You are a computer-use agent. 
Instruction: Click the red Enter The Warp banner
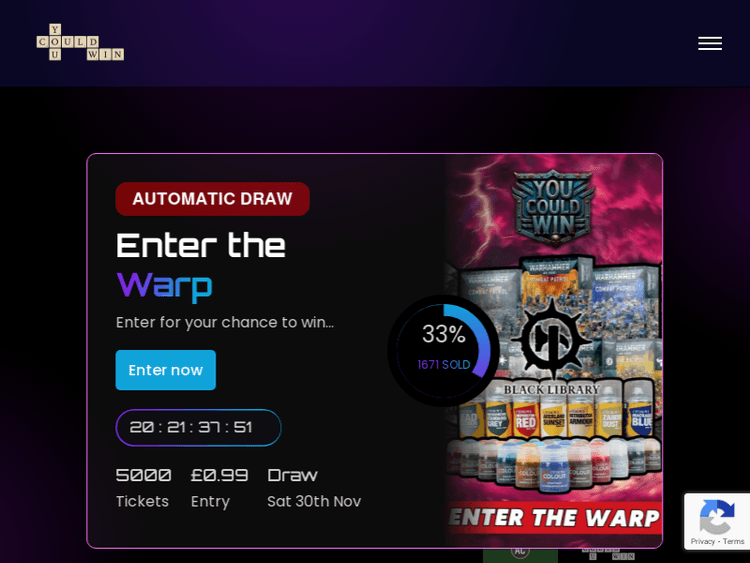[555, 518]
